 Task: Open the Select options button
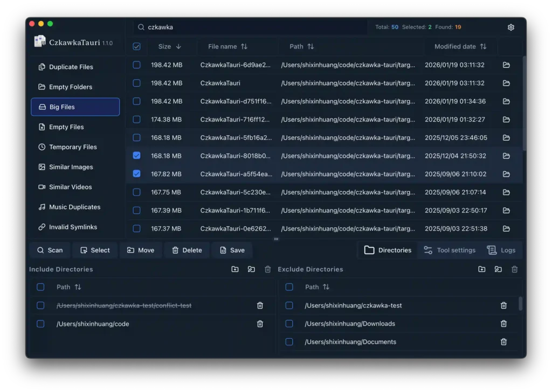(95, 250)
